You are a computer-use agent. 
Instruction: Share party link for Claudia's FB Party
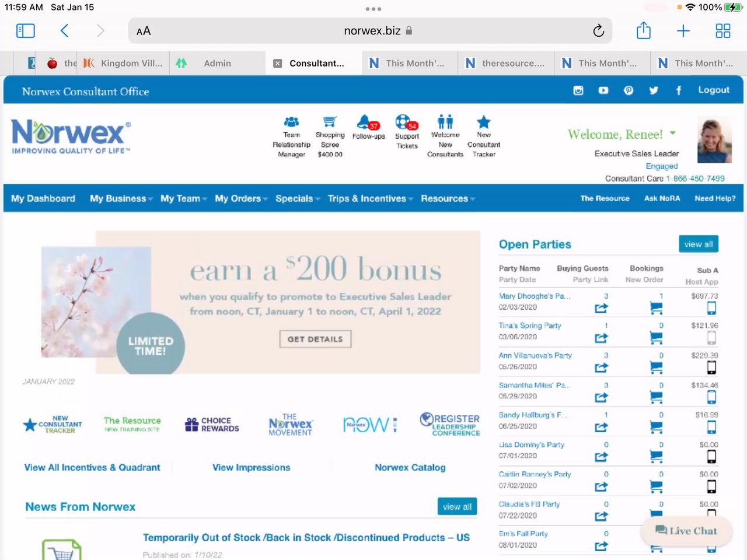(601, 516)
